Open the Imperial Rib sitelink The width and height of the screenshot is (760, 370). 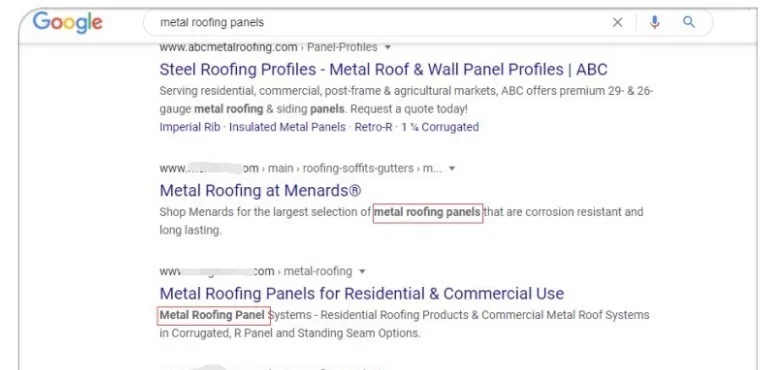(x=190, y=127)
